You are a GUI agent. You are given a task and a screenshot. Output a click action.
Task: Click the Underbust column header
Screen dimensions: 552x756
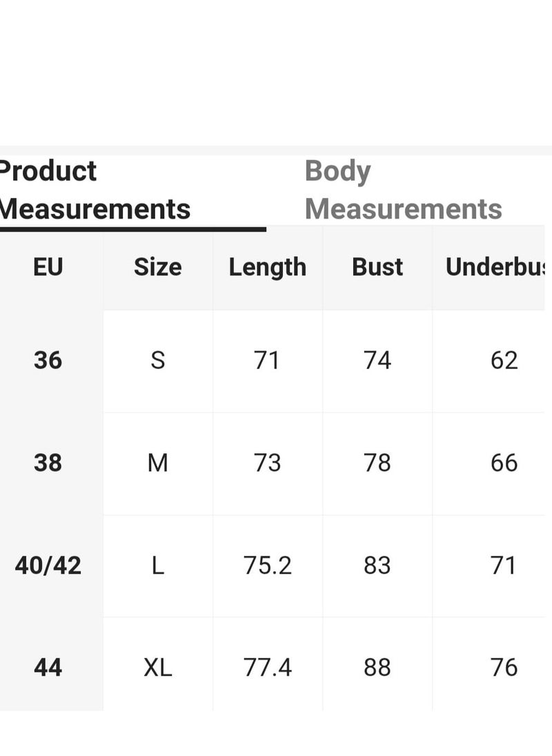pyautogui.click(x=495, y=267)
